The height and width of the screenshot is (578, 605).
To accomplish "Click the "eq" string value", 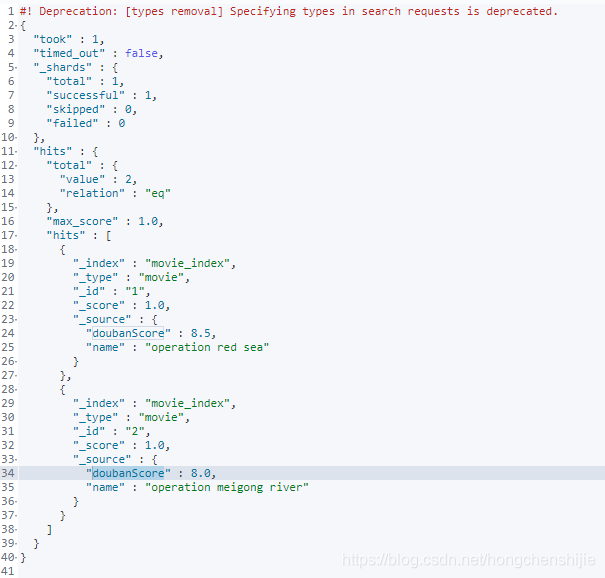I will (x=158, y=193).
